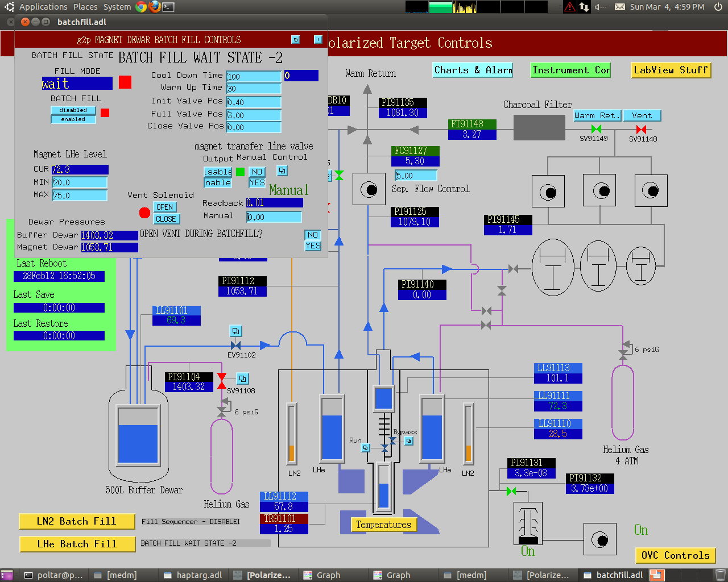Click the red Vent Solenoid indicator circle
Image resolution: width=728 pixels, height=582 pixels.
click(x=144, y=213)
